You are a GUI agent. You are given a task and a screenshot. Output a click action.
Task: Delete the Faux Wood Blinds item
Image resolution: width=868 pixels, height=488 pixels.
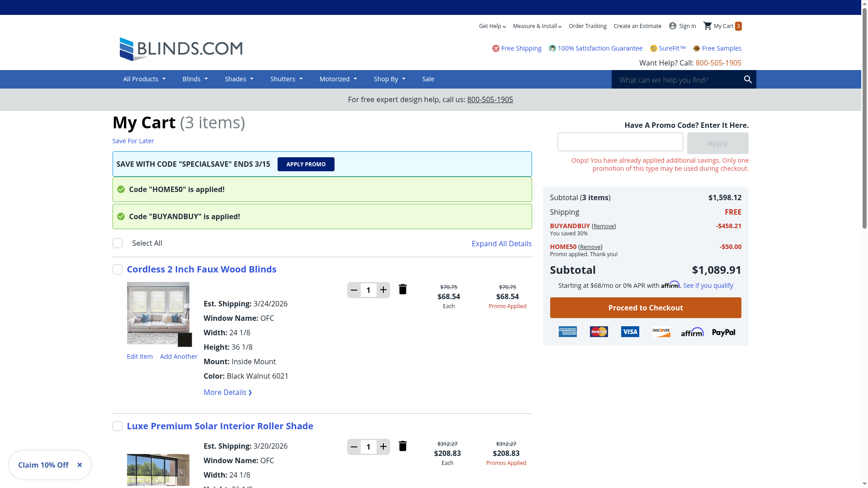[x=402, y=289]
